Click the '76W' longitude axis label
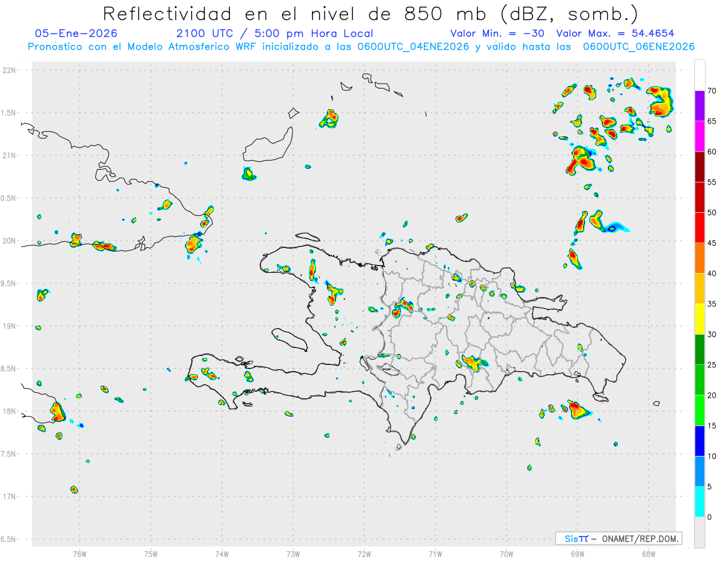 pos(79,554)
